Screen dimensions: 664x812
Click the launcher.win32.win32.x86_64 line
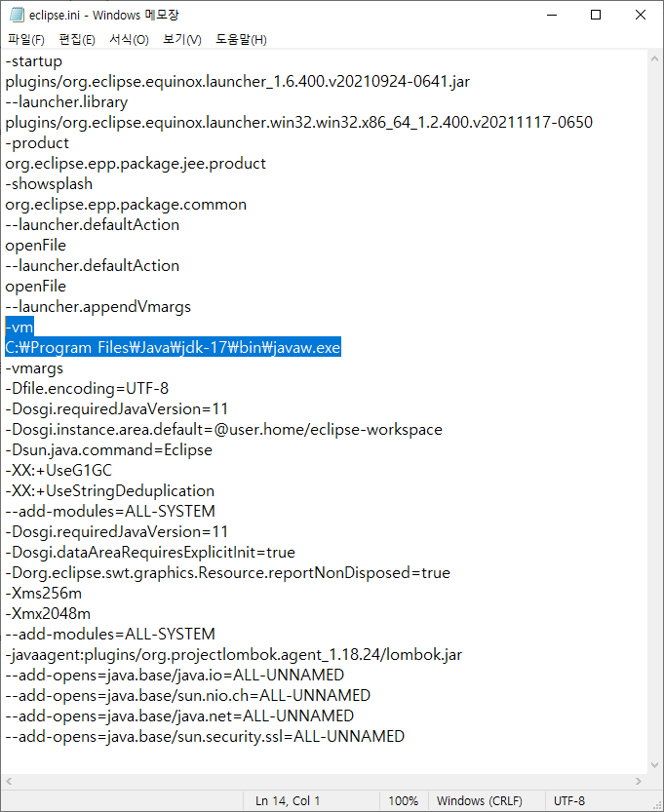(299, 122)
